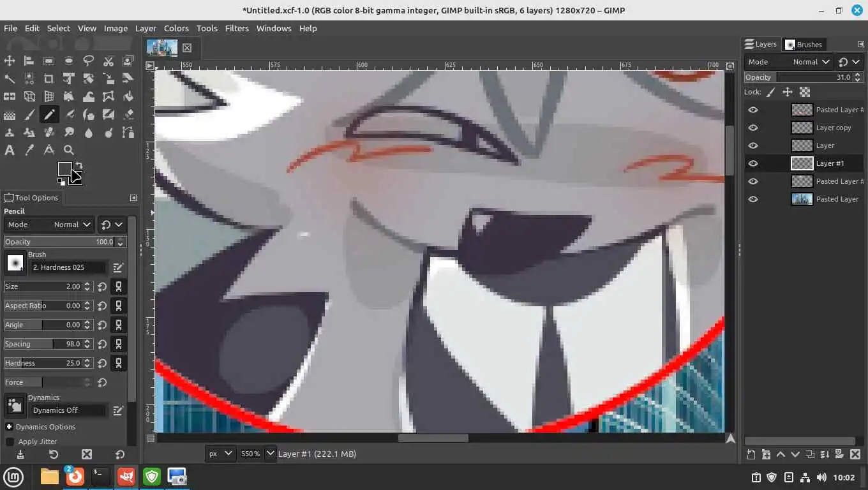Switch to the Brushes tab
This screenshot has height=490, width=868.
[x=804, y=44]
